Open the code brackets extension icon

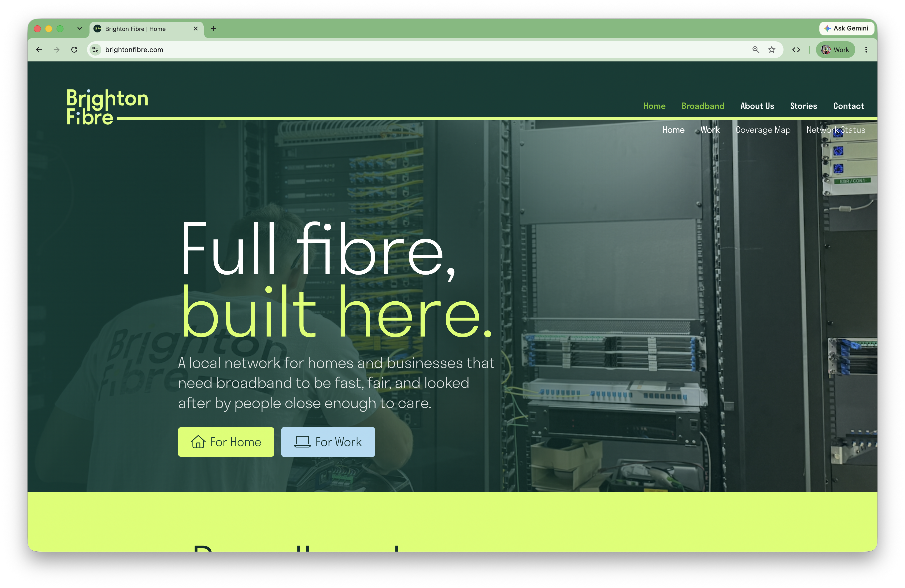tap(796, 50)
